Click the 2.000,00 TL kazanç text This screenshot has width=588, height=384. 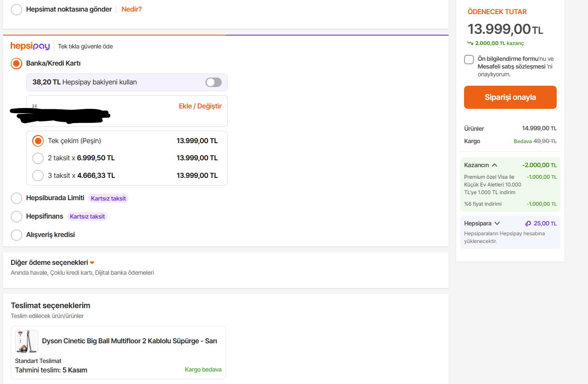point(500,43)
